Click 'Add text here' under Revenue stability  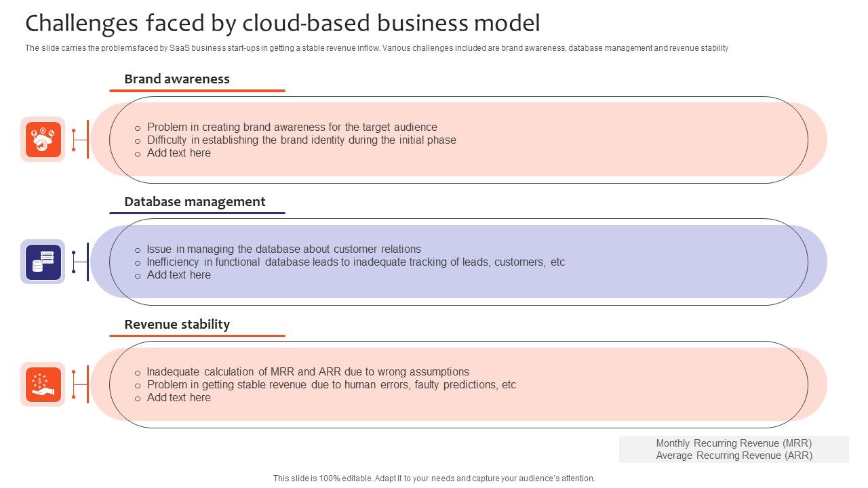click(x=178, y=398)
